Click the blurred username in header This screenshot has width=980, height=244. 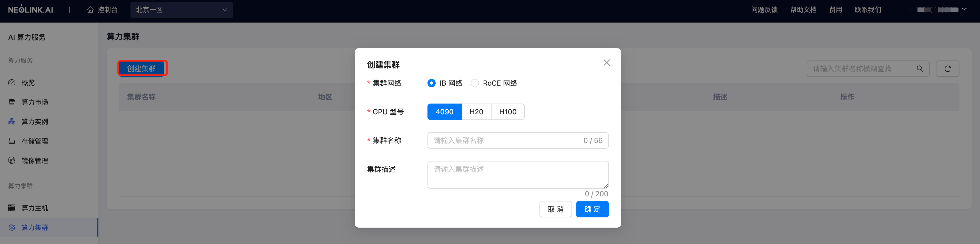coord(937,9)
